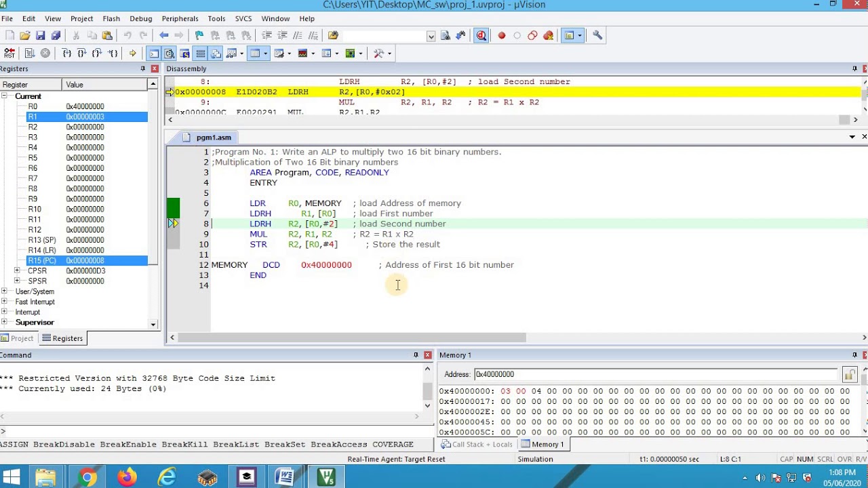Switch to the Project tab
The height and width of the screenshot is (488, 868).
point(17,338)
